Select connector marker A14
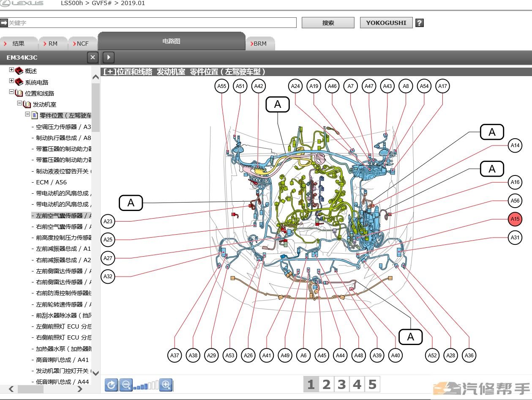Screen dimensions: 532x400 click(515, 145)
